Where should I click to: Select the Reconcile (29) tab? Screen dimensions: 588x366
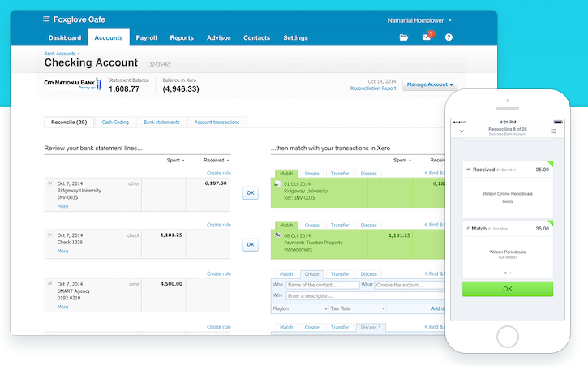[x=69, y=122]
